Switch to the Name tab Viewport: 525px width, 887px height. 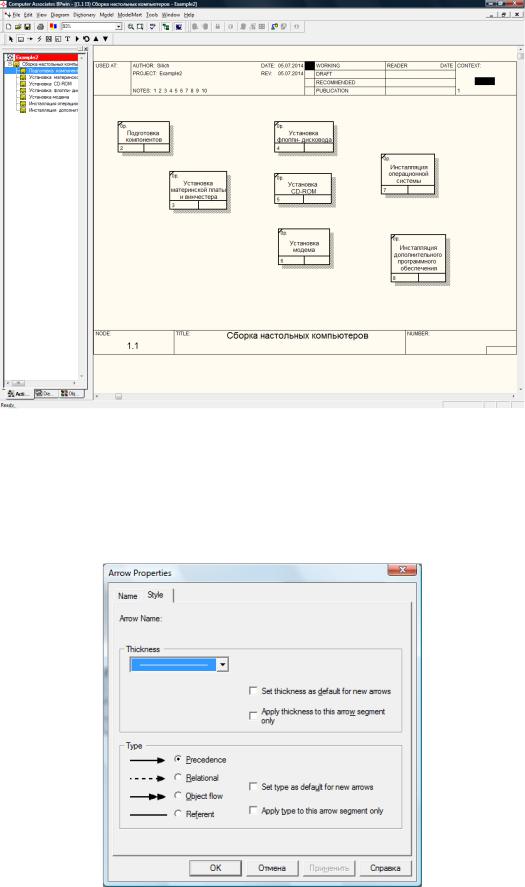(x=128, y=596)
